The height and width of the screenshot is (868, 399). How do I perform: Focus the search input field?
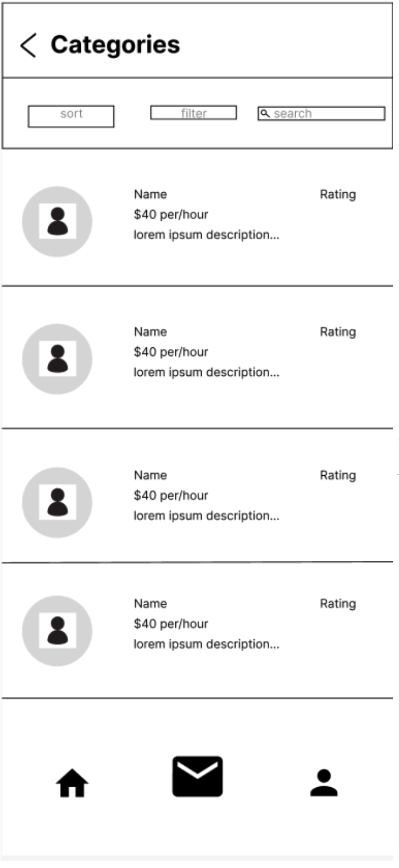pos(327,114)
